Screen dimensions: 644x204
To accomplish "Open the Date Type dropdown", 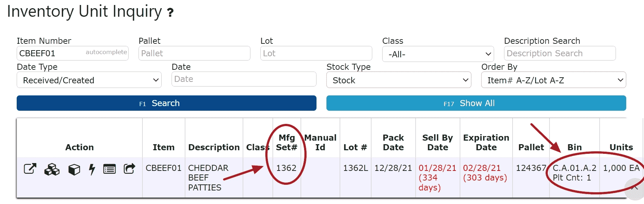I will [89, 80].
